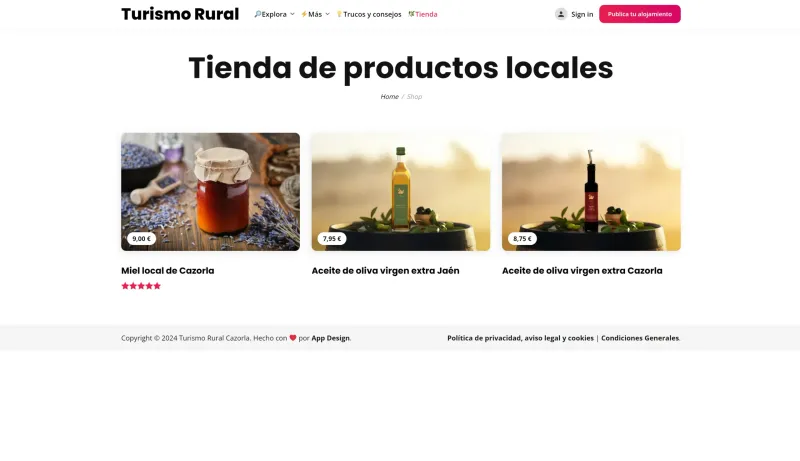800x461 pixels.
Task: Expand the Explora dropdown chevron
Action: click(x=292, y=14)
